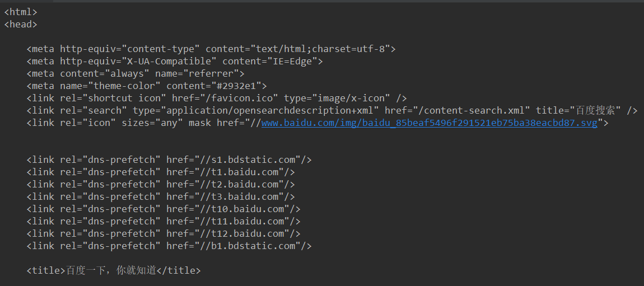The image size is (644, 286).
Task: Click the page title text 百度一下，你就知道
Action: coord(111,271)
